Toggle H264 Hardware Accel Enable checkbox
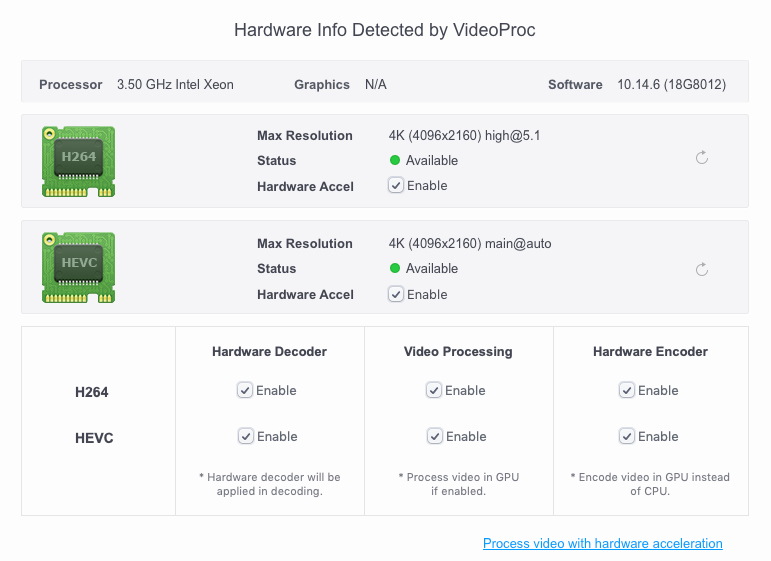This screenshot has width=771, height=561. click(x=396, y=185)
